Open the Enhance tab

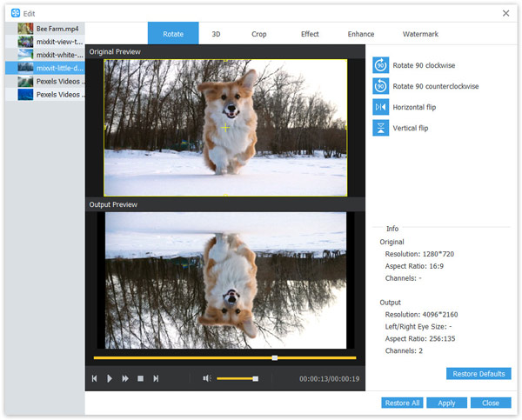pyautogui.click(x=361, y=34)
